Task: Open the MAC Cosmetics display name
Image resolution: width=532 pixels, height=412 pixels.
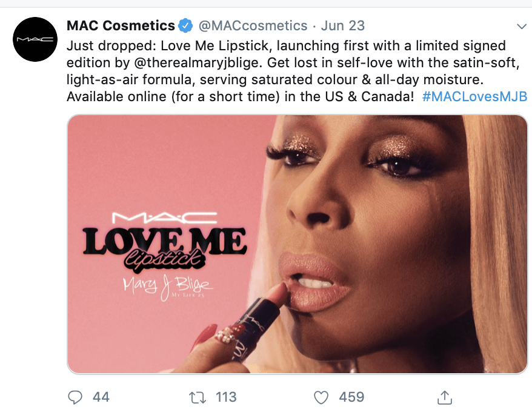Action: (121, 26)
